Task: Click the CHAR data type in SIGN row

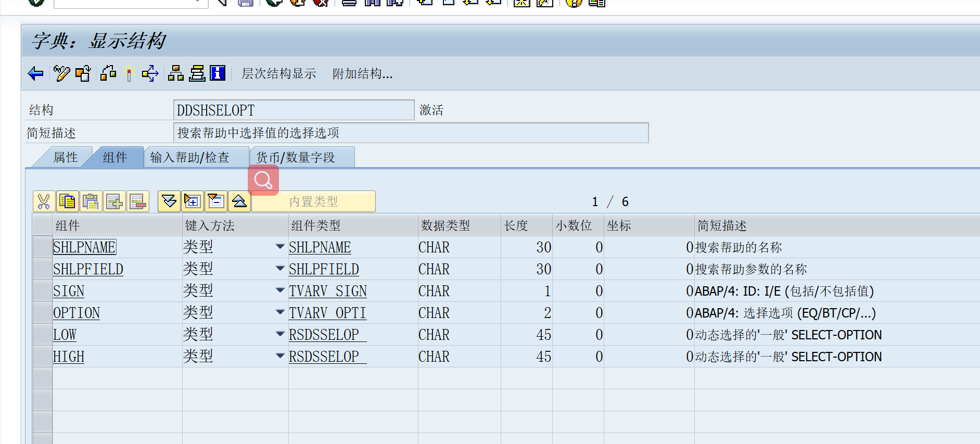Action: 434,291
